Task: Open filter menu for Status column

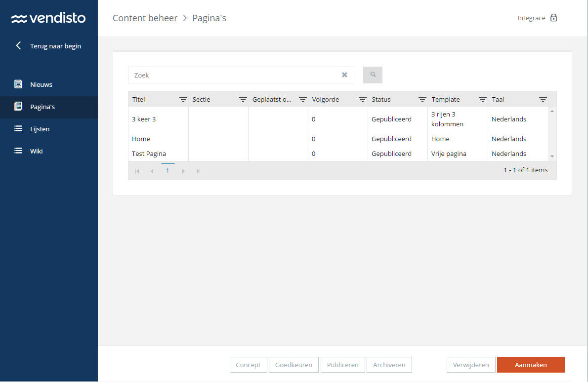Action: (x=422, y=100)
